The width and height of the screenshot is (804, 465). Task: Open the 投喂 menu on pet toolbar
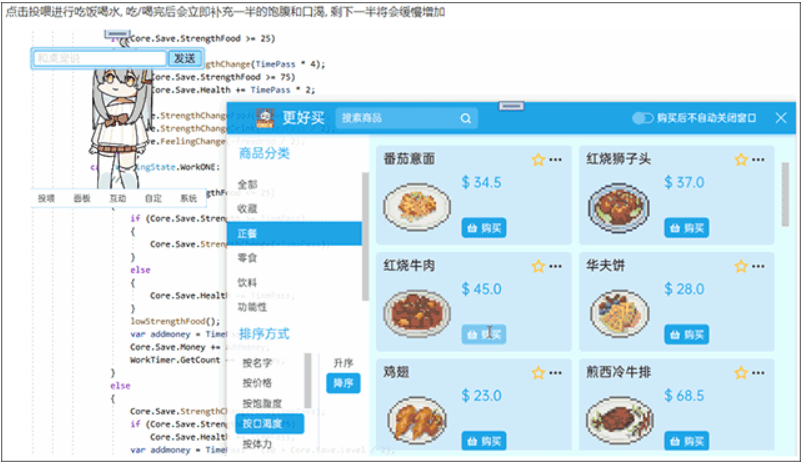[x=47, y=199]
